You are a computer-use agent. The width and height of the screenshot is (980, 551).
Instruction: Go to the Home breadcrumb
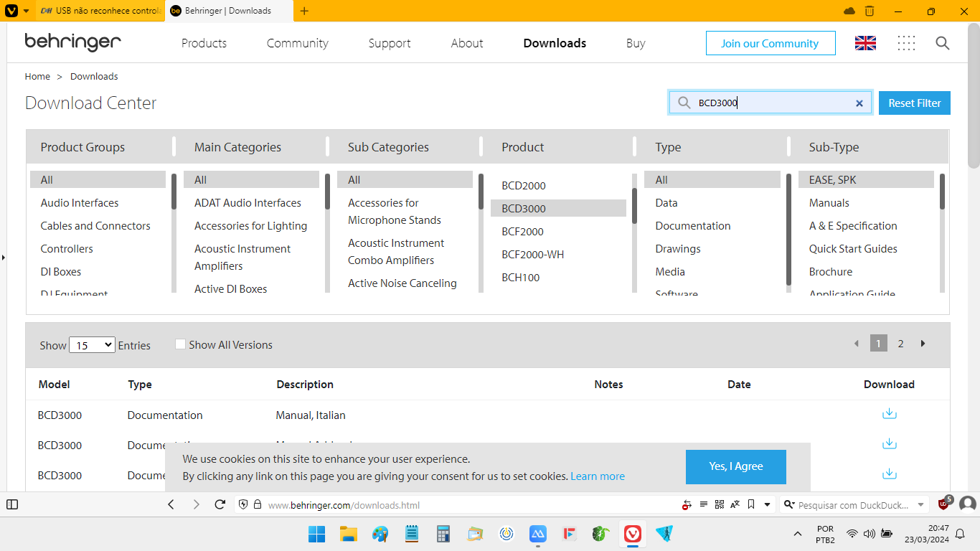(37, 77)
